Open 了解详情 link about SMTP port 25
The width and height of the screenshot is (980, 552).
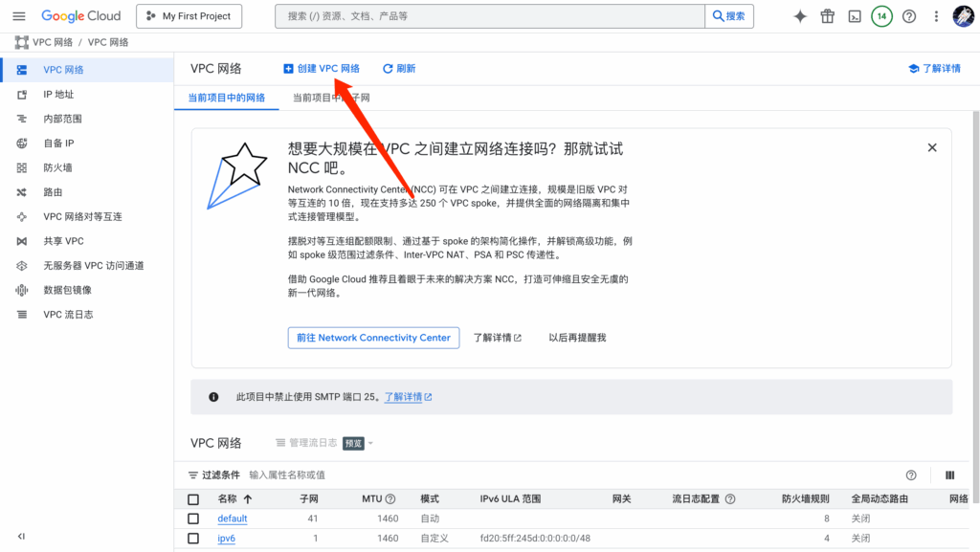coord(408,397)
